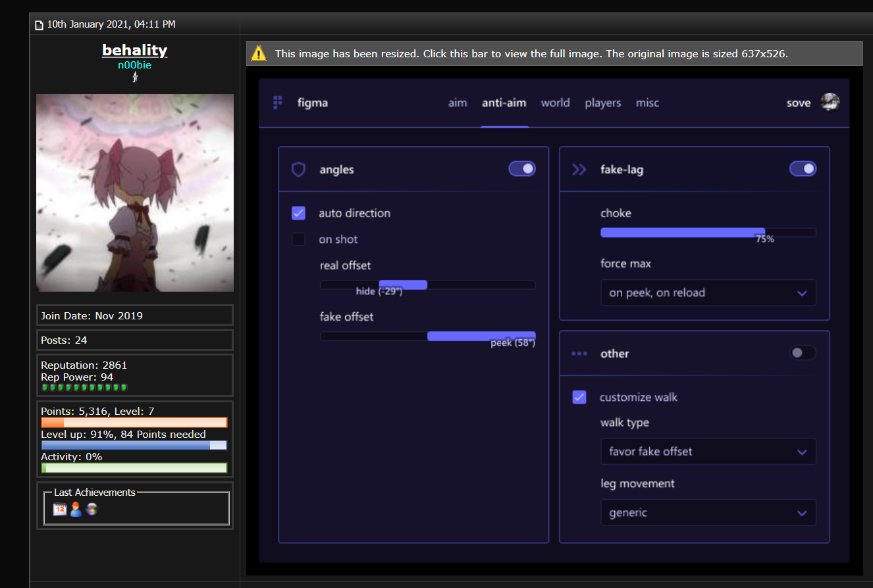Click 'Activity: 0%' text
Image resolution: width=873 pixels, height=588 pixels.
71,456
